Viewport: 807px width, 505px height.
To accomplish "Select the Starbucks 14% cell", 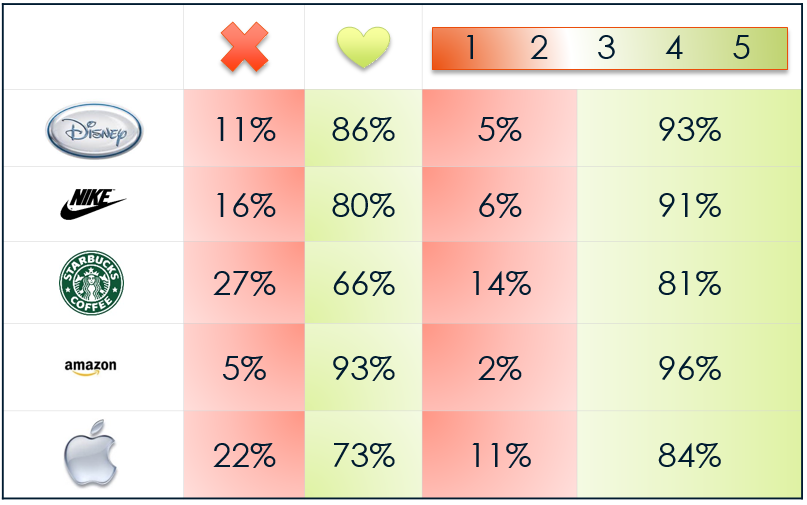I will click(x=500, y=283).
